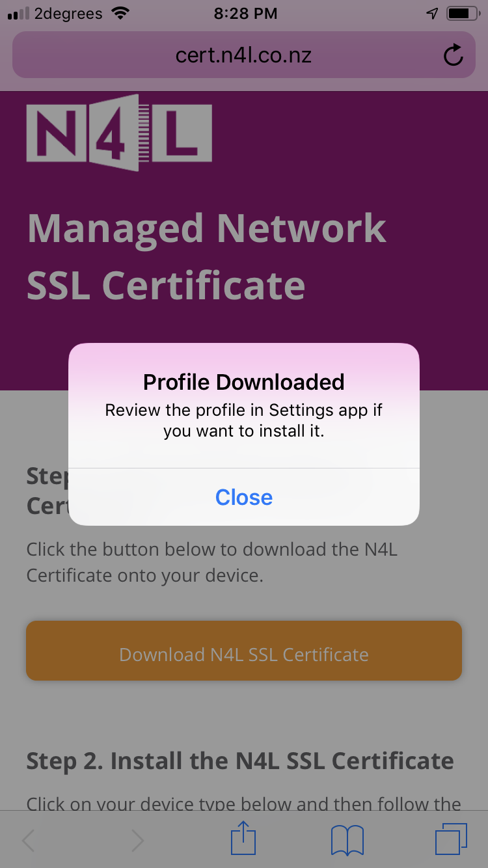488x868 pixels.
Task: Select the cert.n4l.co.nz address field
Action: click(244, 55)
